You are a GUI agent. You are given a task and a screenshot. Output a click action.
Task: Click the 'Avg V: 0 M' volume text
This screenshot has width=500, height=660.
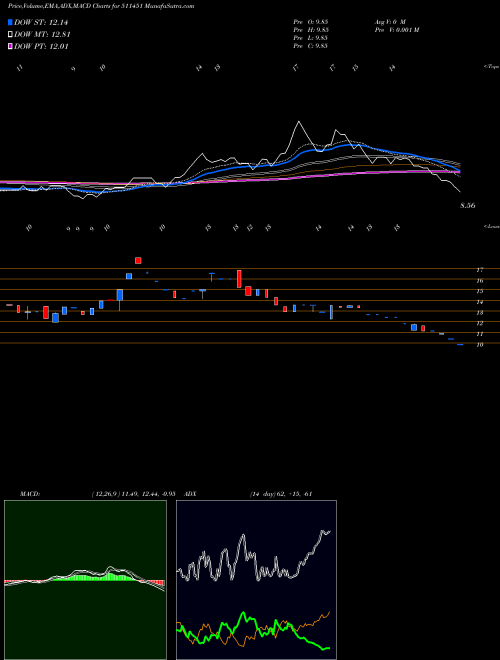(390, 21)
